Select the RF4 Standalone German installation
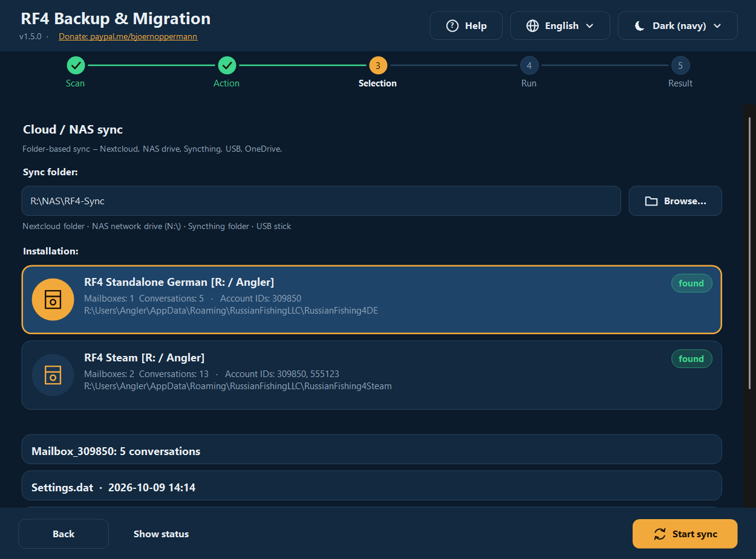 click(371, 300)
